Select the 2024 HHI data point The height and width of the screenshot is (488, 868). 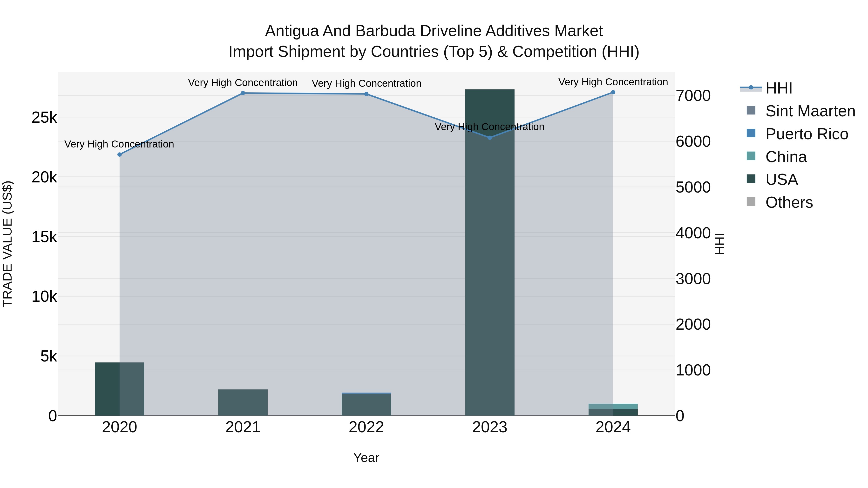[613, 92]
